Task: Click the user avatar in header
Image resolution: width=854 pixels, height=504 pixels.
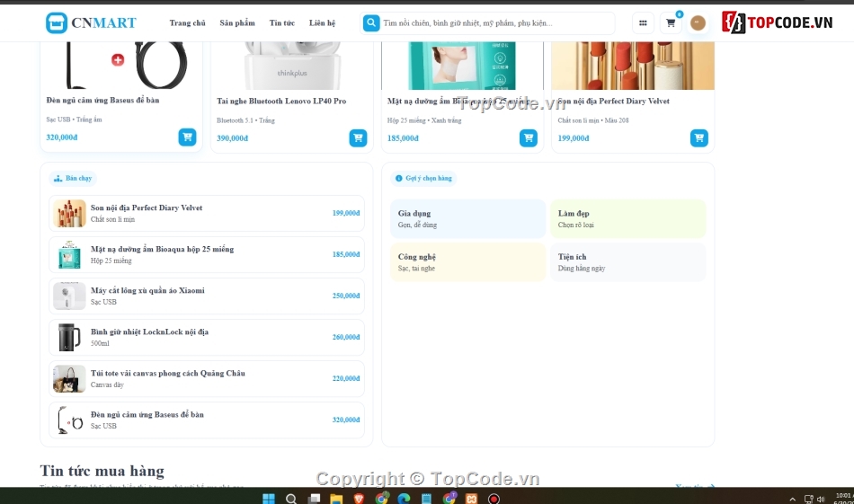Action: click(698, 22)
